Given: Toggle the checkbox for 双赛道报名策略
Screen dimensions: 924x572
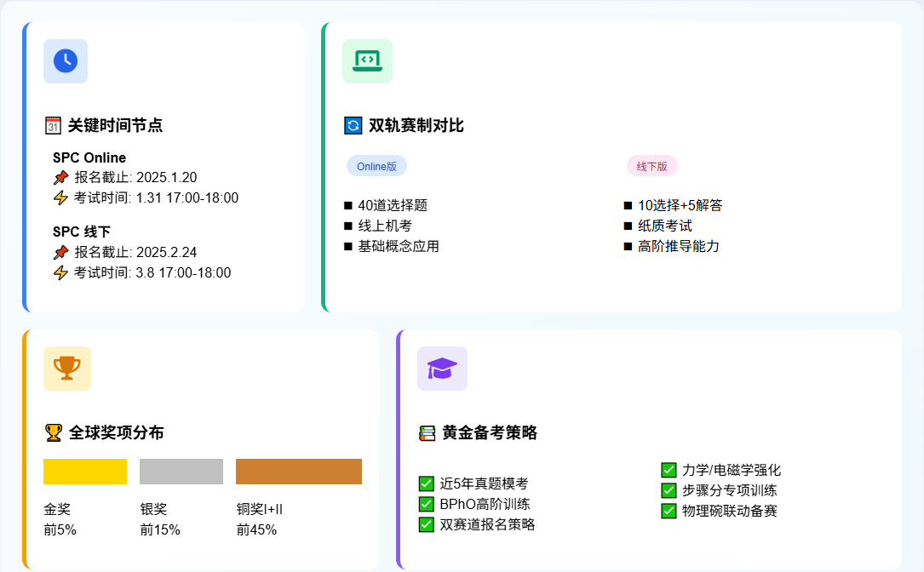Looking at the screenshot, I should [427, 524].
